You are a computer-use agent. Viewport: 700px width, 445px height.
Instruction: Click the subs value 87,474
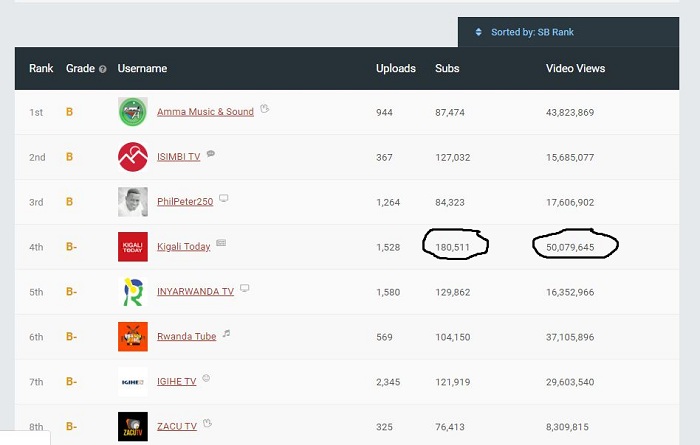pos(450,112)
